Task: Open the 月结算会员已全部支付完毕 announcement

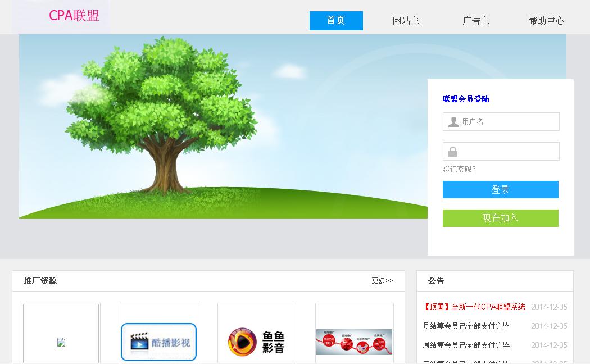Action: tap(466, 326)
